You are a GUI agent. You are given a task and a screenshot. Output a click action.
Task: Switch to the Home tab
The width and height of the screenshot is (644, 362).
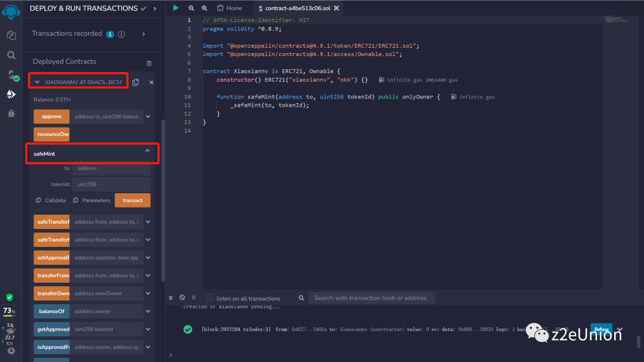229,8
